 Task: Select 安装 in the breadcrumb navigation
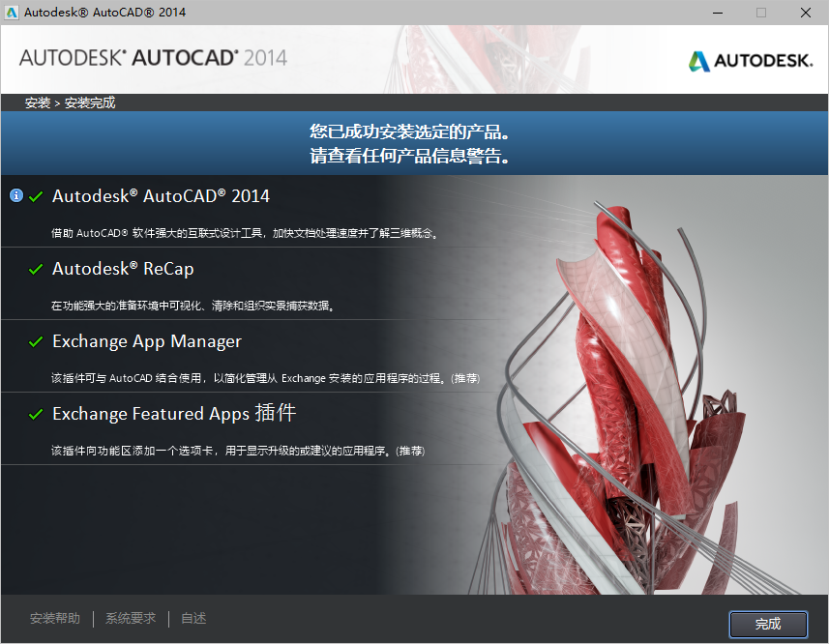pyautogui.click(x=37, y=102)
